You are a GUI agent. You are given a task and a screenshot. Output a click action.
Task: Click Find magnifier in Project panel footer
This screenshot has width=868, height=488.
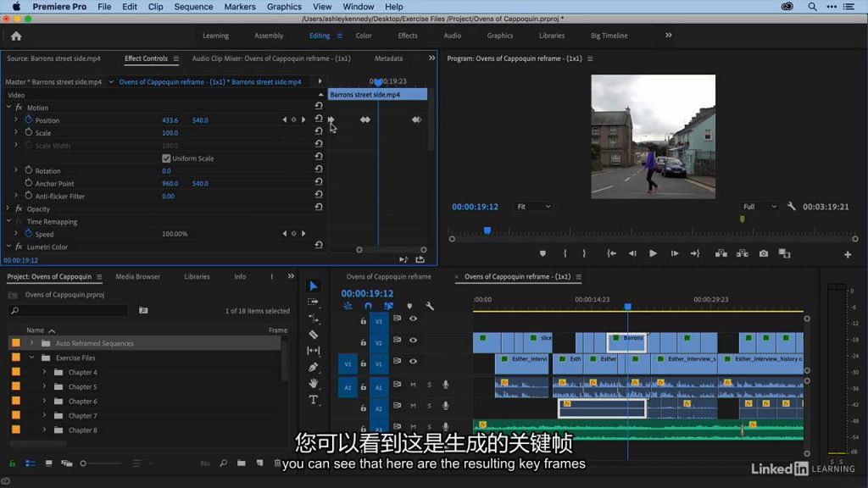coord(223,463)
